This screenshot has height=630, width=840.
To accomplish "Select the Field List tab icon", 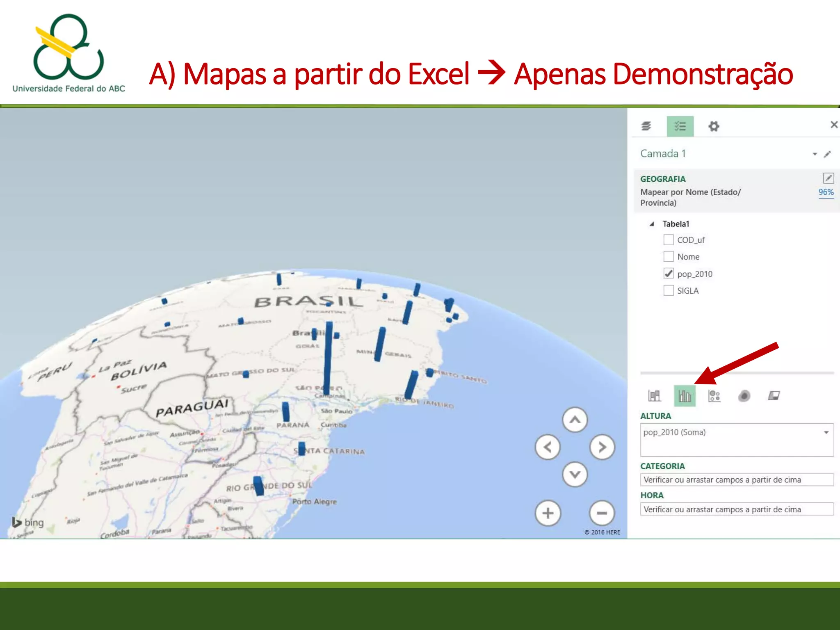I will click(680, 126).
